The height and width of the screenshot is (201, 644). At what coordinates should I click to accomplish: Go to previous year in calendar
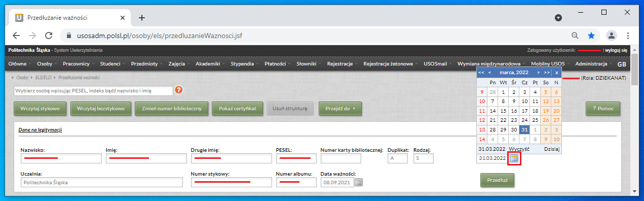[x=481, y=73]
